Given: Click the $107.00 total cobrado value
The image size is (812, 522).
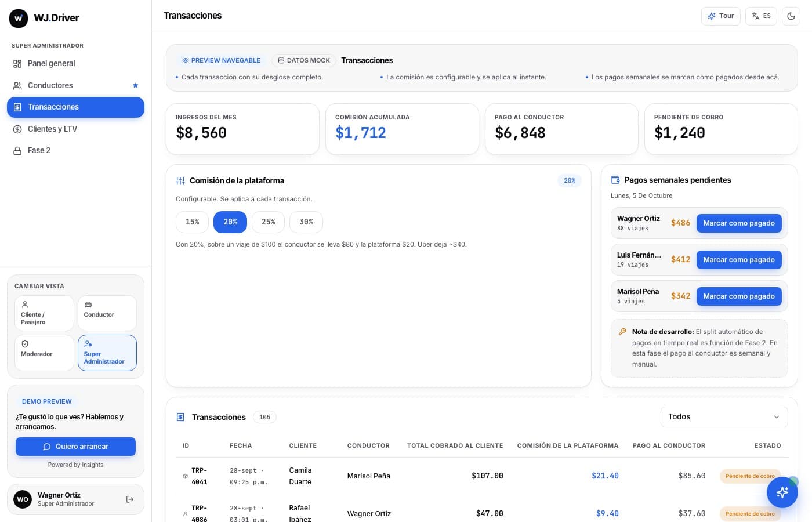Looking at the screenshot, I should (487, 476).
